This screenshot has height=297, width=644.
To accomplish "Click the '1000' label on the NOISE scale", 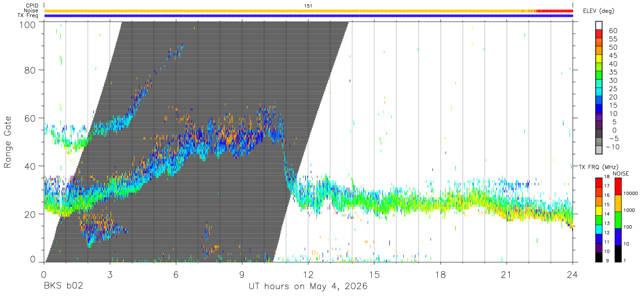I will (x=629, y=210).
